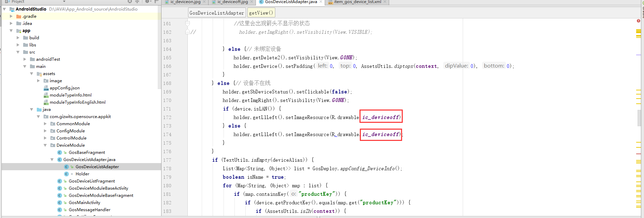This screenshot has width=644, height=218.
Task: Open the Project panel settings gear
Action: coord(147,1)
